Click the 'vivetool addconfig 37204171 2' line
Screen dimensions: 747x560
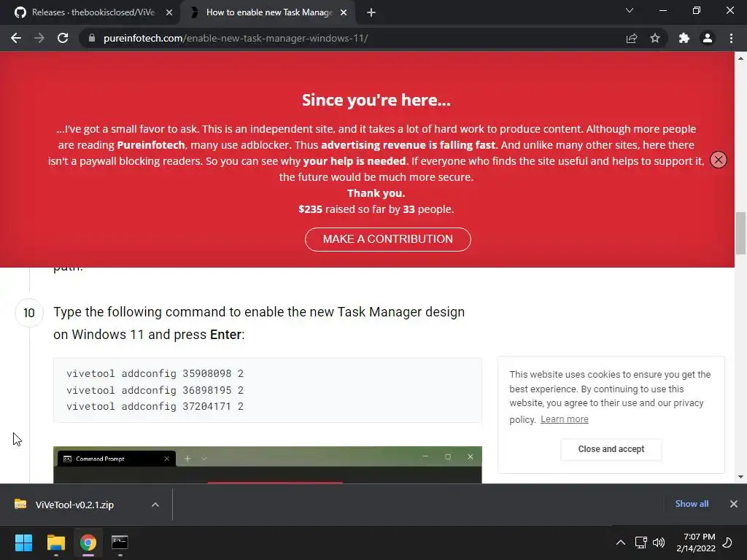(x=155, y=406)
